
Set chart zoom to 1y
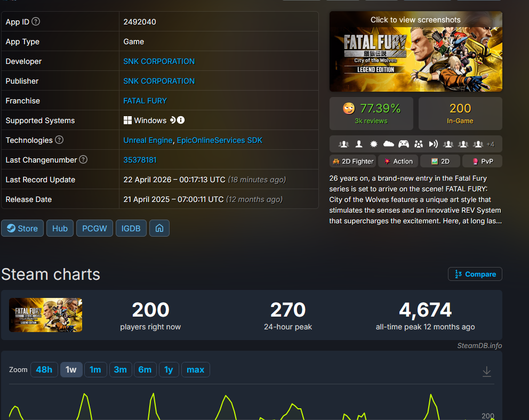point(169,370)
